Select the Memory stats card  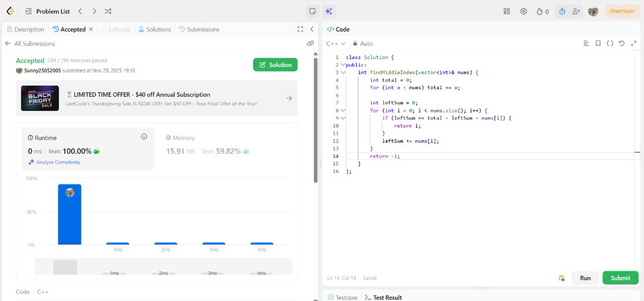(225, 149)
